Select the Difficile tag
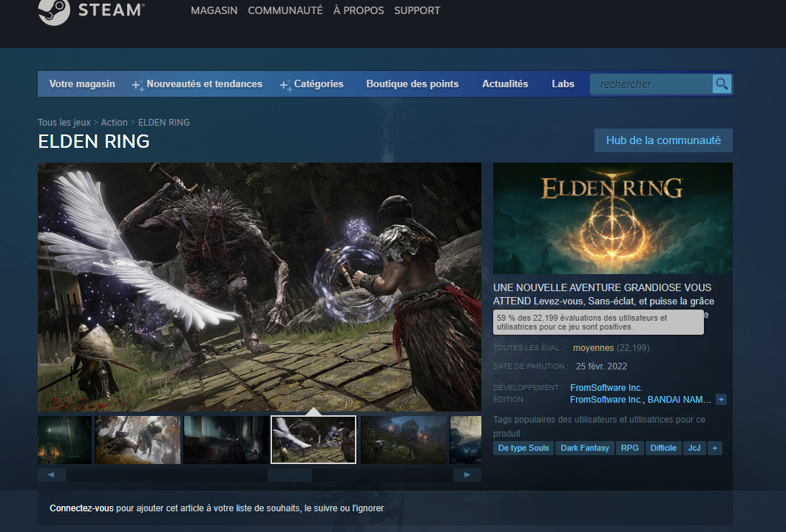786x532 pixels. (x=663, y=448)
